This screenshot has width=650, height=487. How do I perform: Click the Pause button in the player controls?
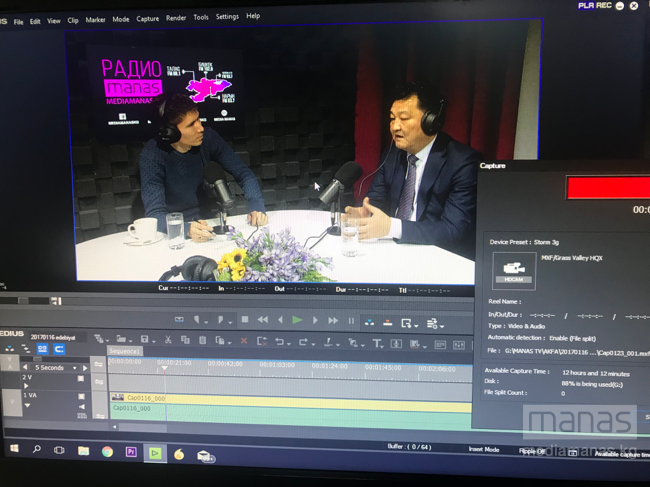351,321
